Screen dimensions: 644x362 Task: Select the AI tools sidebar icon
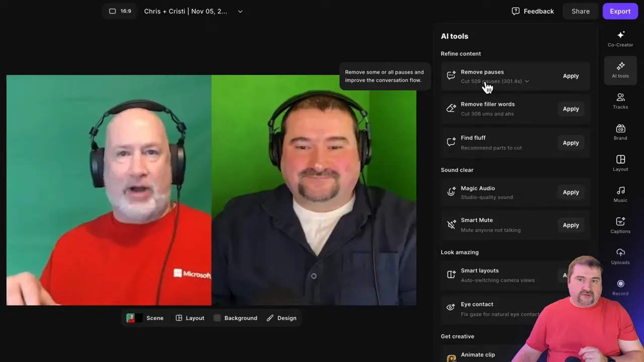click(620, 70)
